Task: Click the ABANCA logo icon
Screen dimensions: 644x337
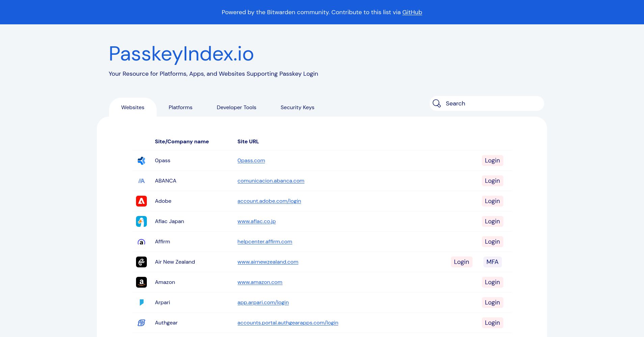Action: click(x=141, y=181)
